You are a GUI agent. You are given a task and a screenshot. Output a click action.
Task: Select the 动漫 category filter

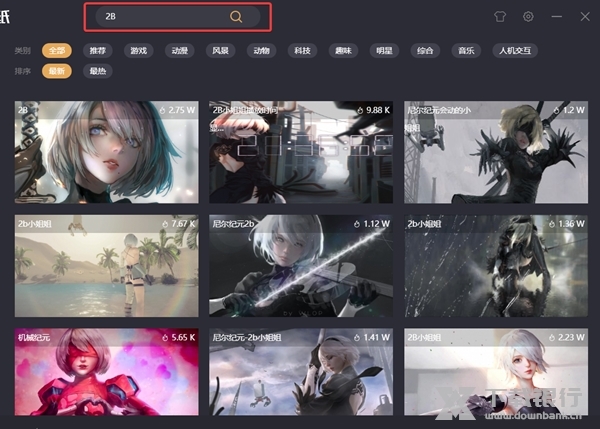click(x=179, y=51)
